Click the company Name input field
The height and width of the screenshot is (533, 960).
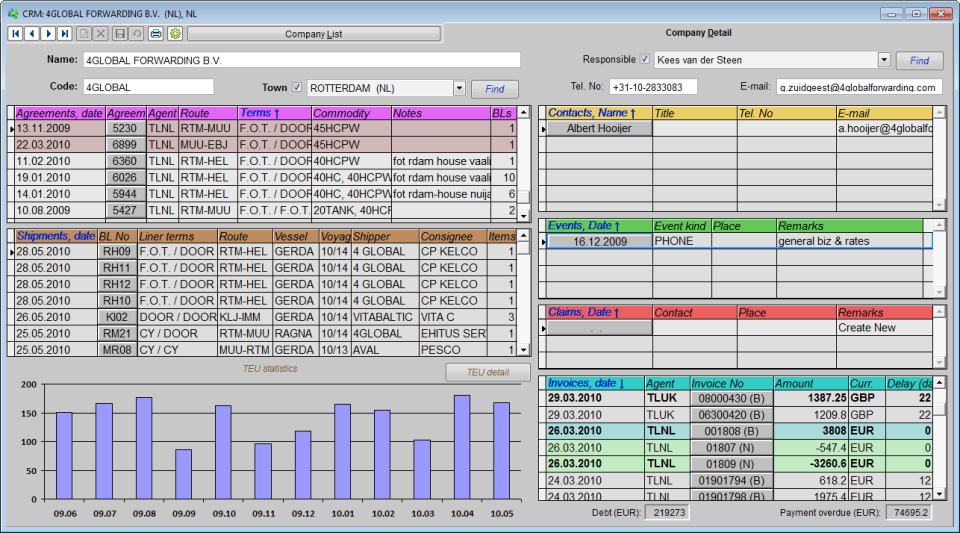click(301, 60)
